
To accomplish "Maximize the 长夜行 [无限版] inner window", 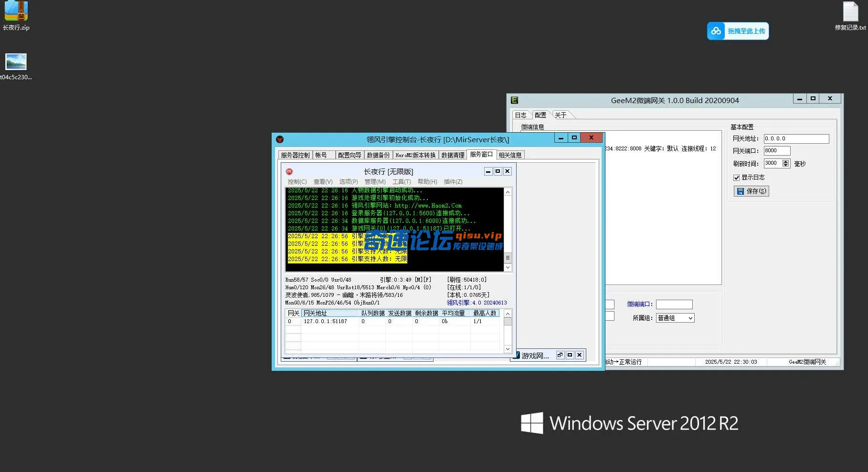I will tap(498, 171).
